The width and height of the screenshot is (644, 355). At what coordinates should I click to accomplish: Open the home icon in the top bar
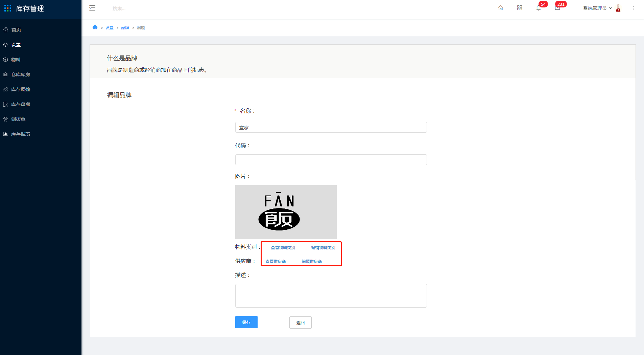[501, 8]
